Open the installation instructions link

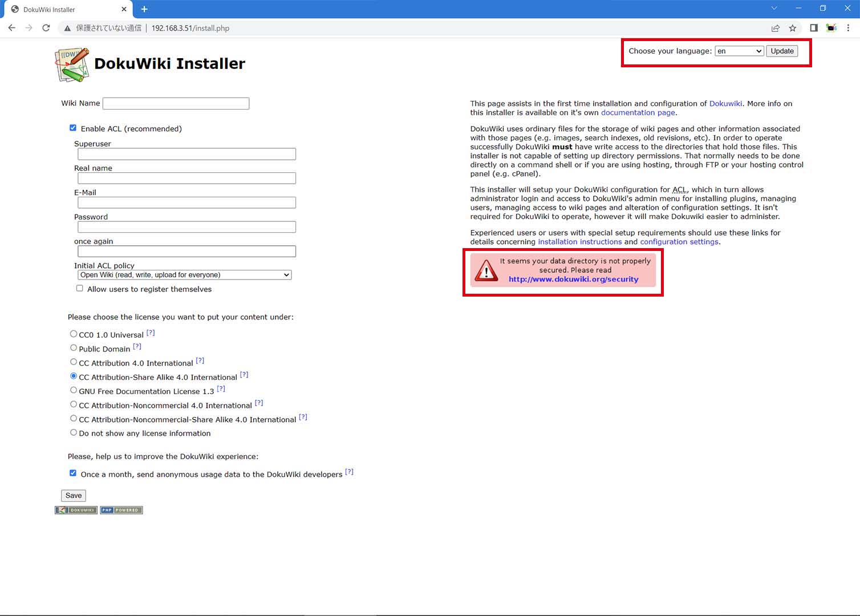(580, 242)
